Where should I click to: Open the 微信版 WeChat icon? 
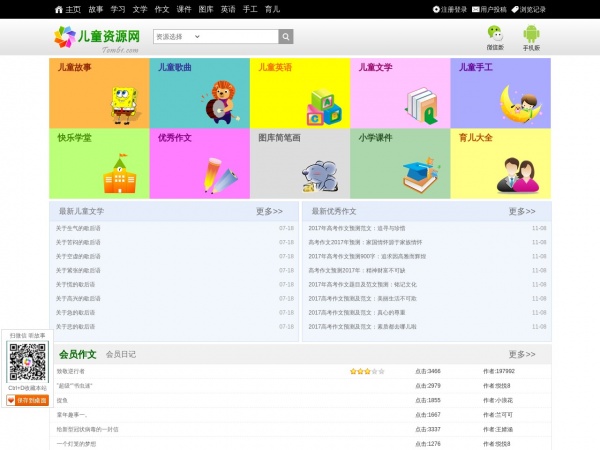click(495, 34)
